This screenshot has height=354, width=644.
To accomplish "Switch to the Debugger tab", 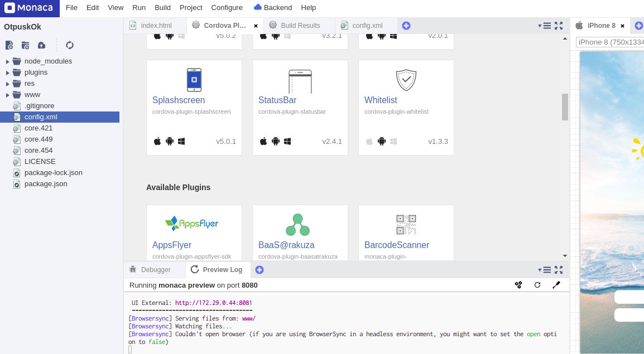I will pos(155,269).
